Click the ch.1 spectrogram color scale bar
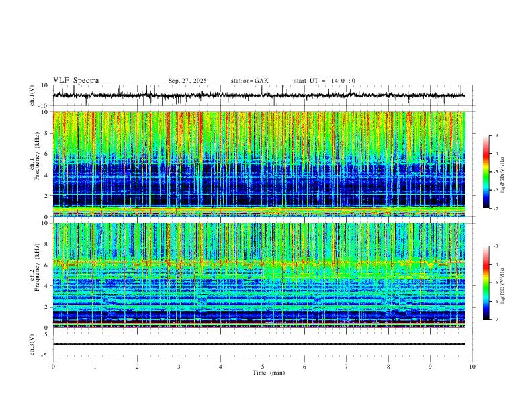 [486, 172]
